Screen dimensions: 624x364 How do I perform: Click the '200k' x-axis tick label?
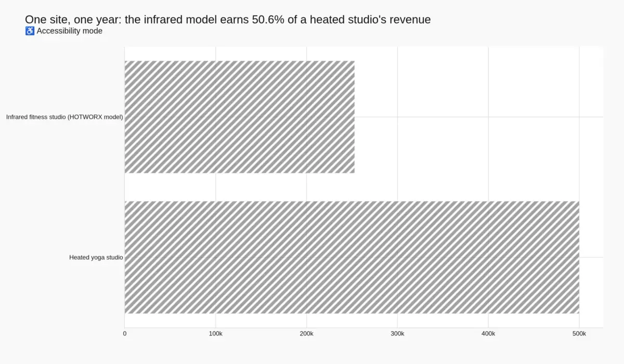tap(307, 333)
